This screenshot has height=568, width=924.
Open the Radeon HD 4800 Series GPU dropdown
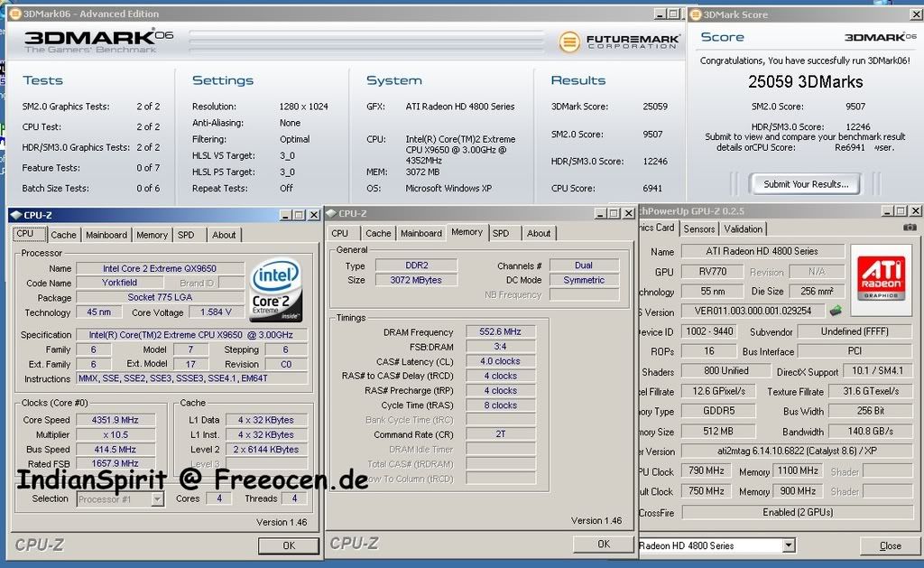click(x=789, y=545)
